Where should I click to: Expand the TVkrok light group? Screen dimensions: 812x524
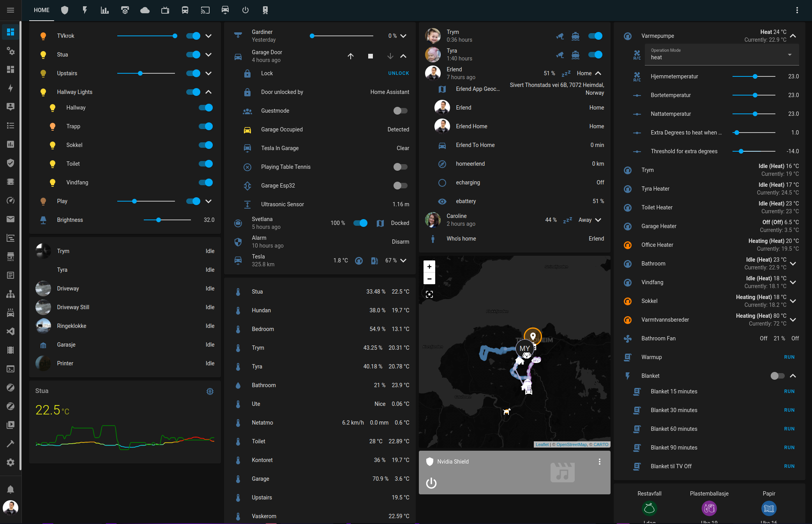208,36
